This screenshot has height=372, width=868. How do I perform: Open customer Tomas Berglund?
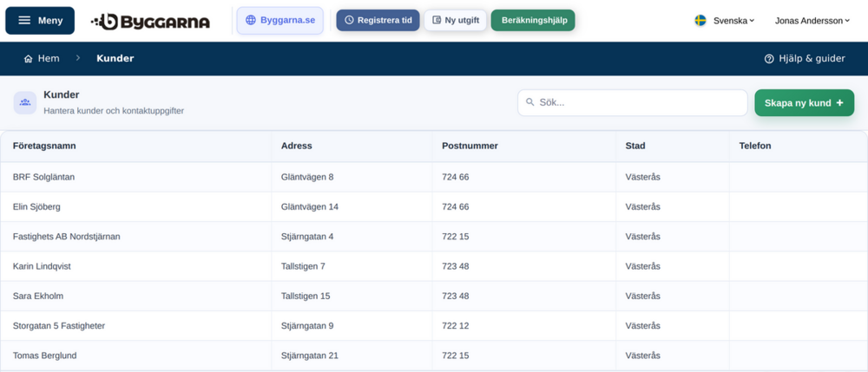point(45,356)
